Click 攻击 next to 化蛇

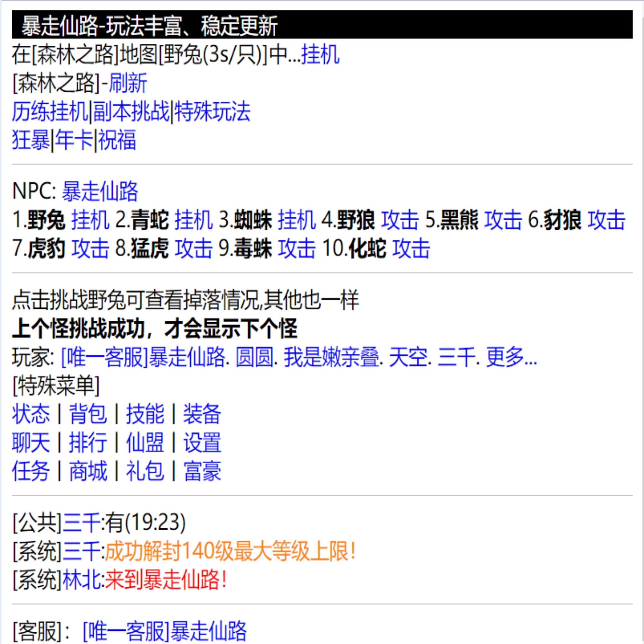tap(411, 248)
